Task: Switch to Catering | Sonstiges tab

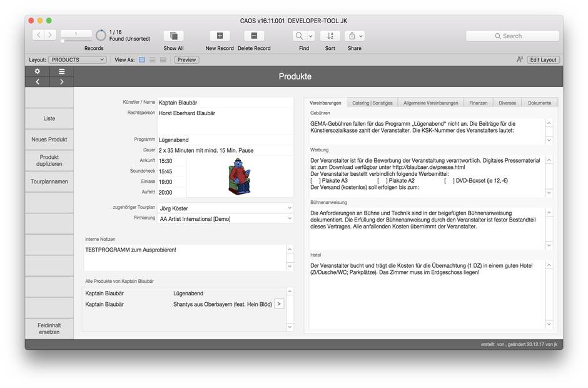Action: [x=372, y=103]
